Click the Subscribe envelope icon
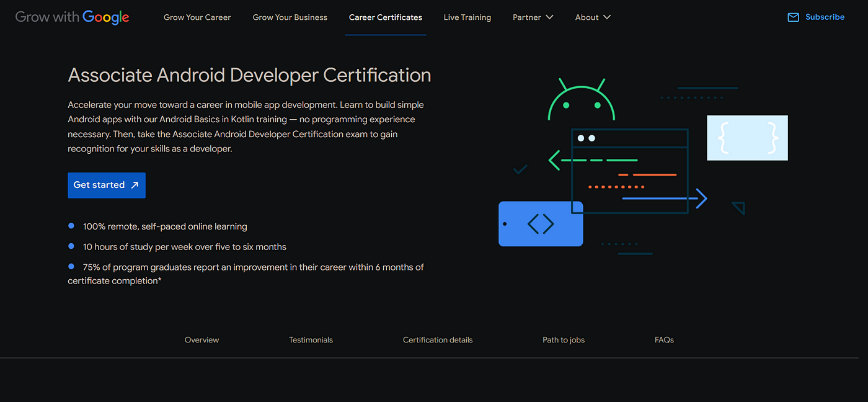Viewport: 868px width, 402px height. point(793,17)
